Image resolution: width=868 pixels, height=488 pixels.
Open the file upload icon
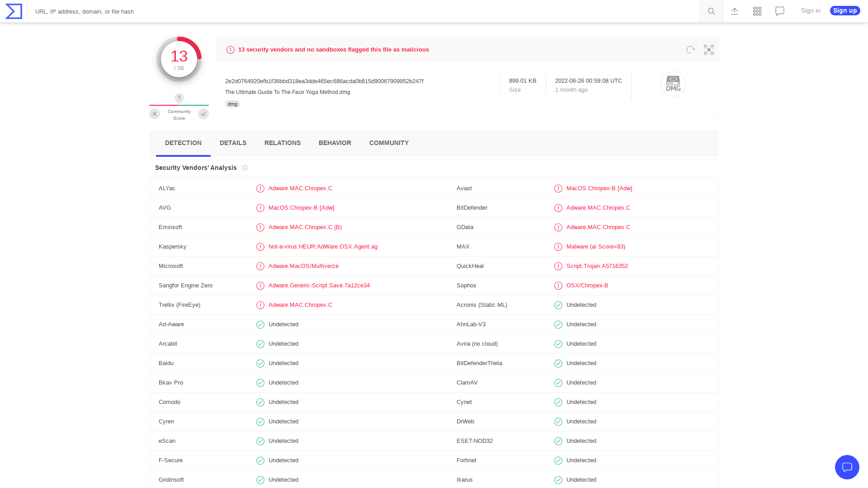(x=735, y=11)
